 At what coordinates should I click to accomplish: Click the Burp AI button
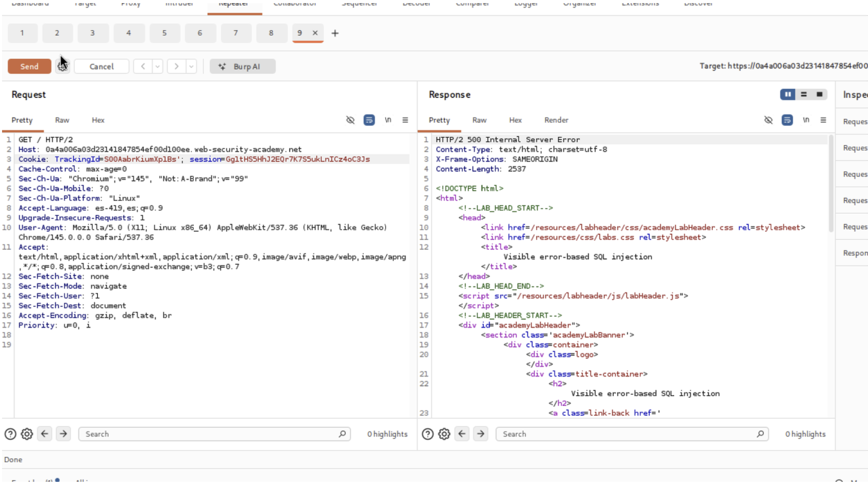point(242,67)
